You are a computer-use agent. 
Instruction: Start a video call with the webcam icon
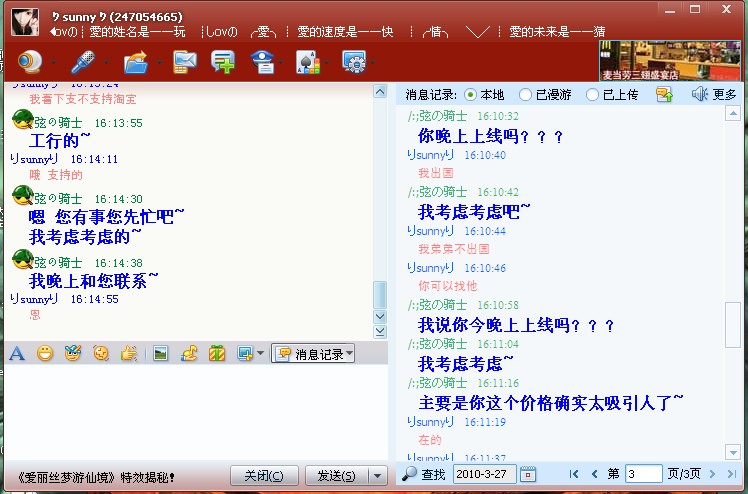[x=29, y=62]
